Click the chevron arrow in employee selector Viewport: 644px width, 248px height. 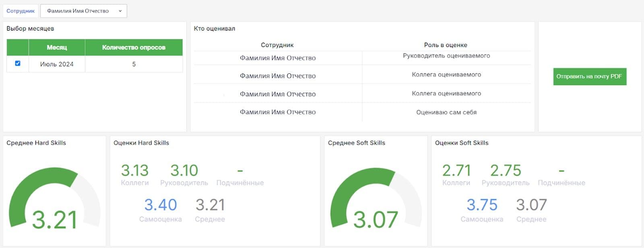(120, 11)
